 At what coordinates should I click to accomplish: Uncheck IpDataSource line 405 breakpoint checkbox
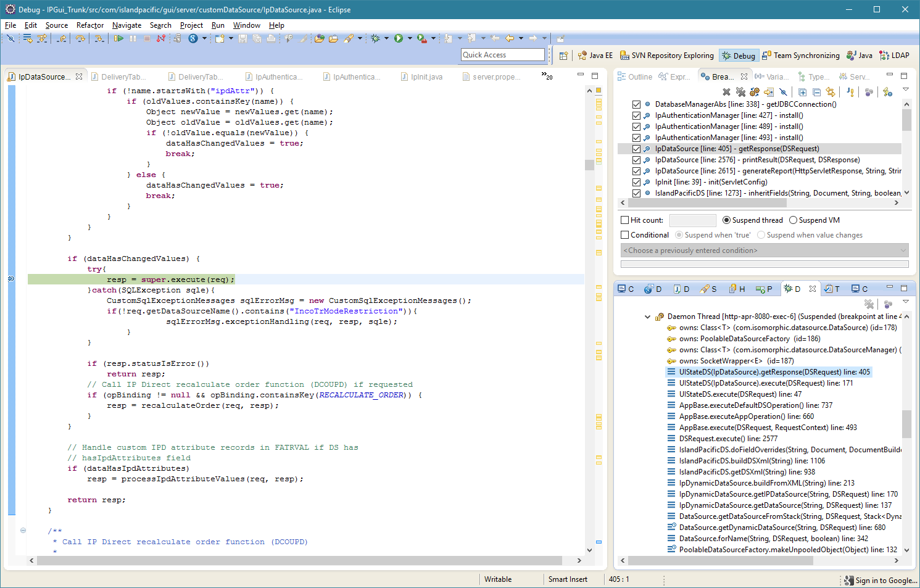coord(636,149)
